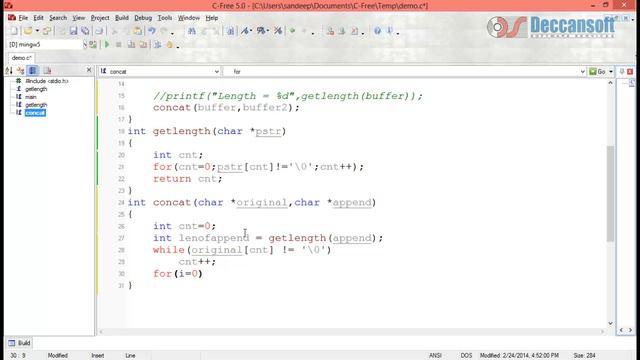Click the horizontal scroll right arrow

coord(603,331)
